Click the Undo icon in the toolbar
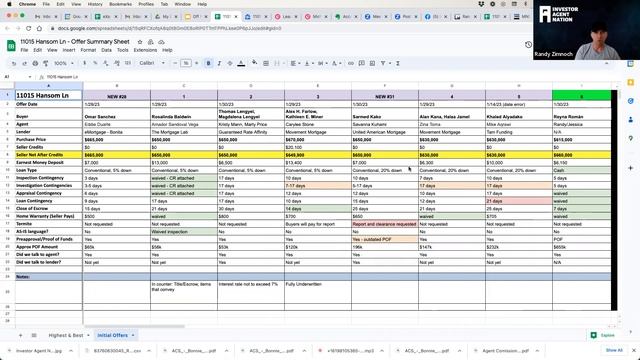Viewport: 640px width, 360px height. tap(14, 64)
